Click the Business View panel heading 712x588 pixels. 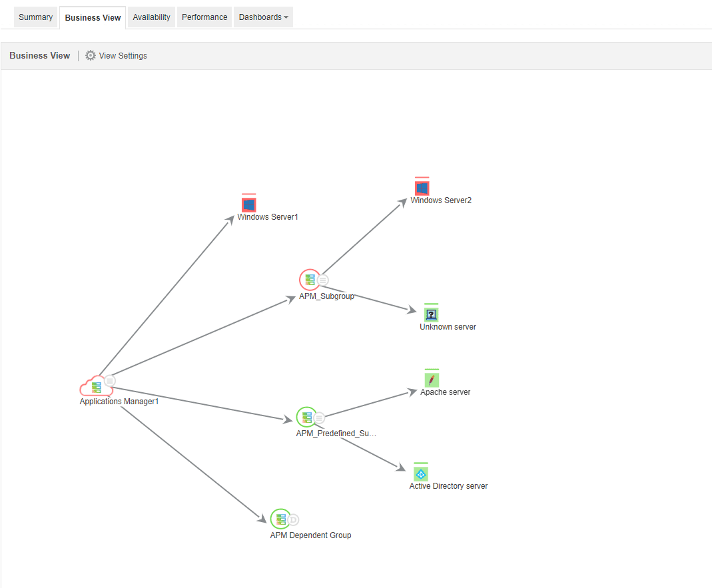point(39,55)
